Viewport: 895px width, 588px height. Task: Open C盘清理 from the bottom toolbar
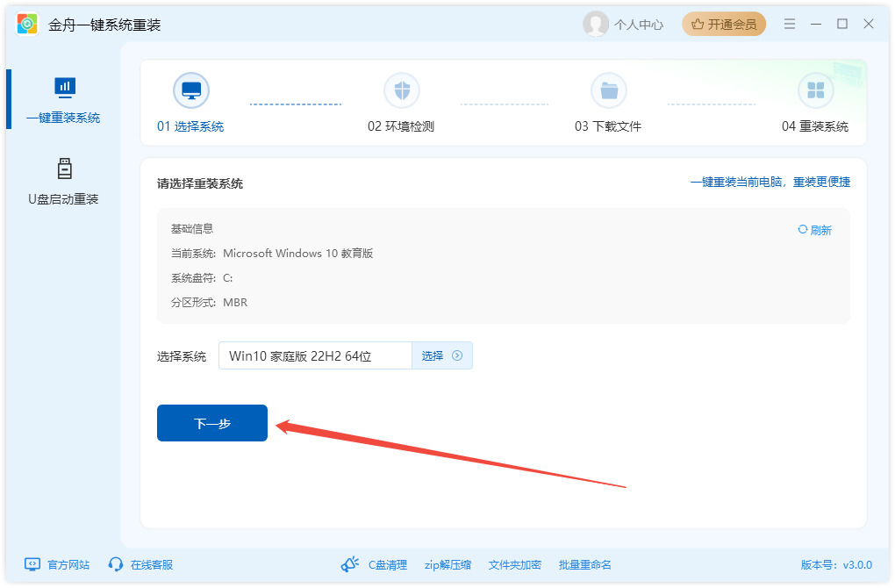386,564
